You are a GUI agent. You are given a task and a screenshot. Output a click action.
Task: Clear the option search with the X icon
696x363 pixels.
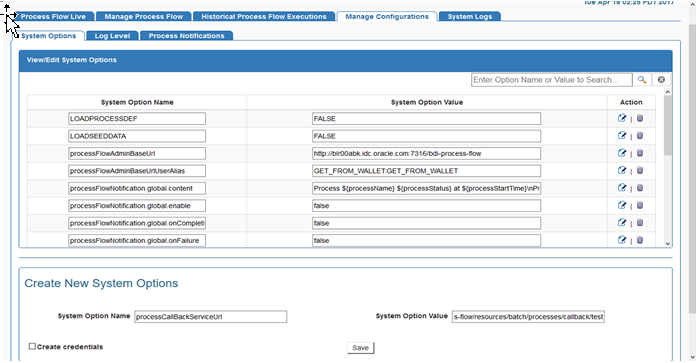661,79
